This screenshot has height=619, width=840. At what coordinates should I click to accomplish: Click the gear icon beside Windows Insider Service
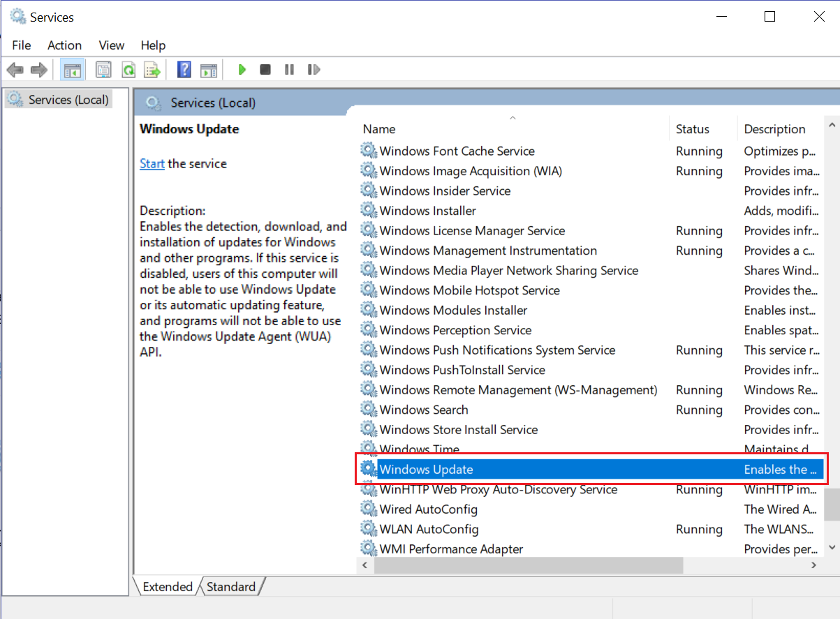pos(368,191)
